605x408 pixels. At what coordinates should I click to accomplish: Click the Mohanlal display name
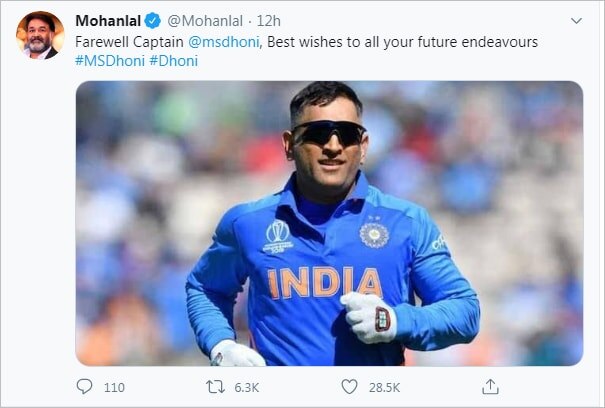click(109, 20)
